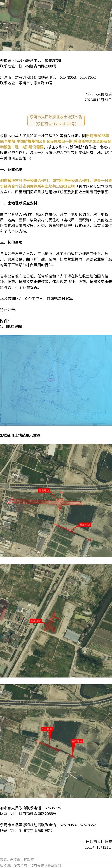Select the subtitle （乐征预告〔2023〕85号）
Image resolution: width=112 pixels, height=868 pixels.
point(56,124)
